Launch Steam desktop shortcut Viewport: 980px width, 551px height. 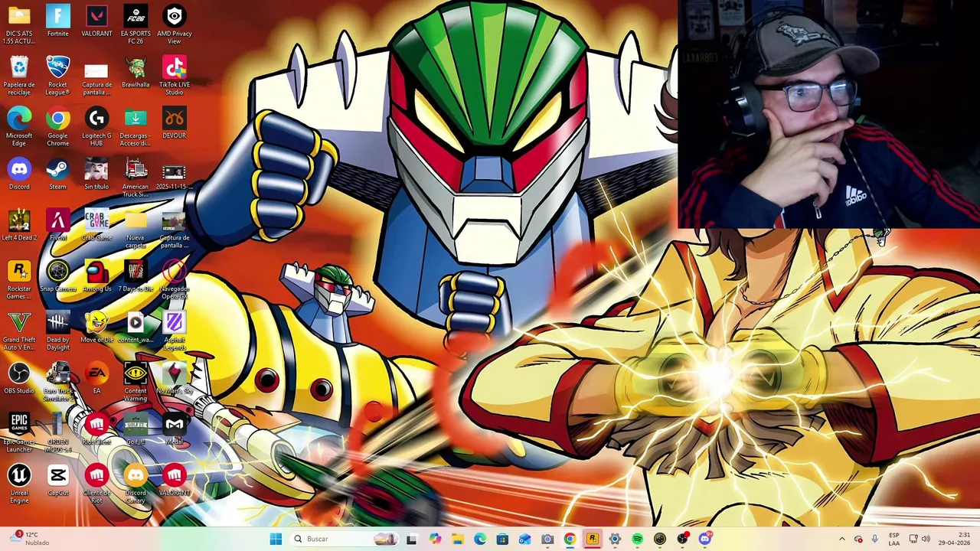click(57, 174)
